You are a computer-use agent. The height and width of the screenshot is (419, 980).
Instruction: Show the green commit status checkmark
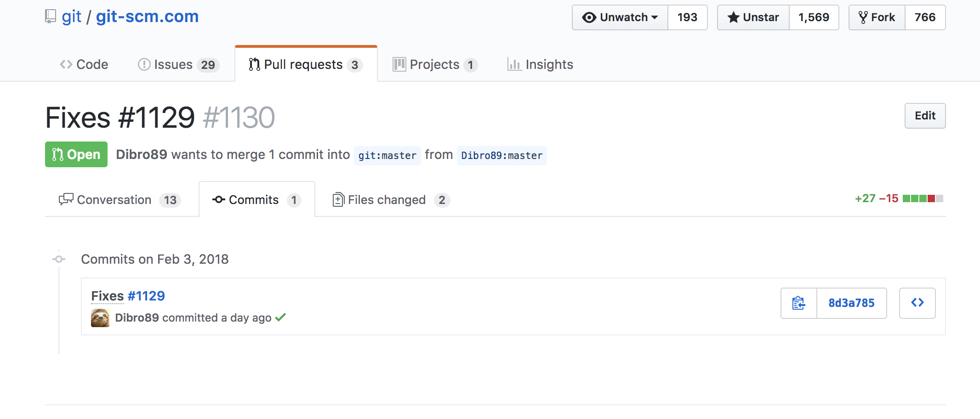pos(280,317)
